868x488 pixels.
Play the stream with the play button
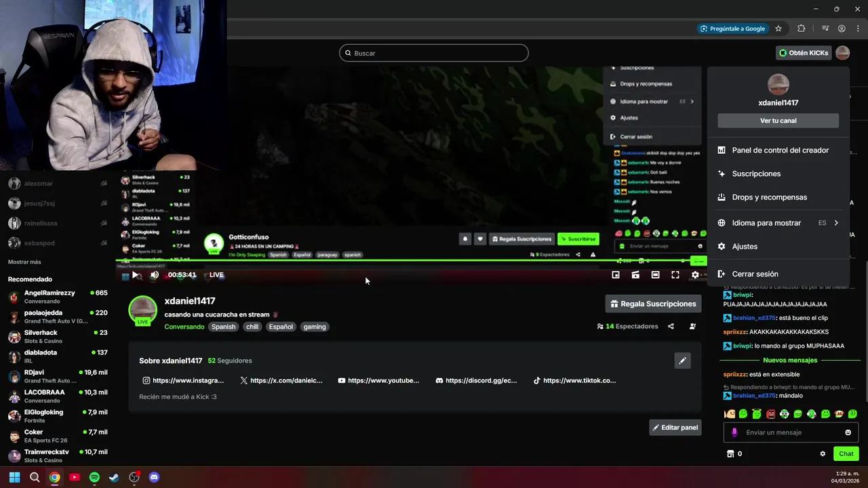point(136,275)
